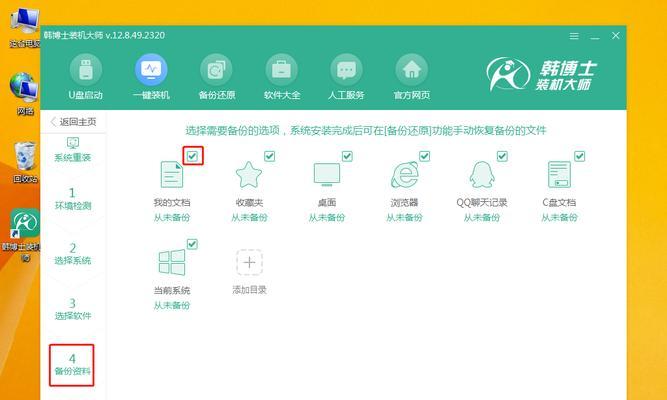Click the 当前系统 Windows logo icon
667x400 pixels.
pos(172,262)
